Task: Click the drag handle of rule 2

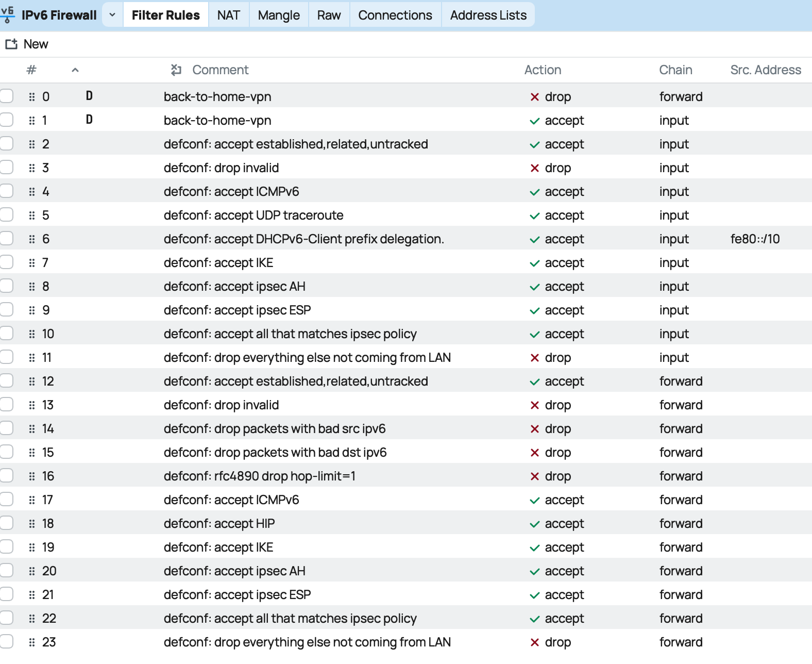Action: (x=32, y=144)
